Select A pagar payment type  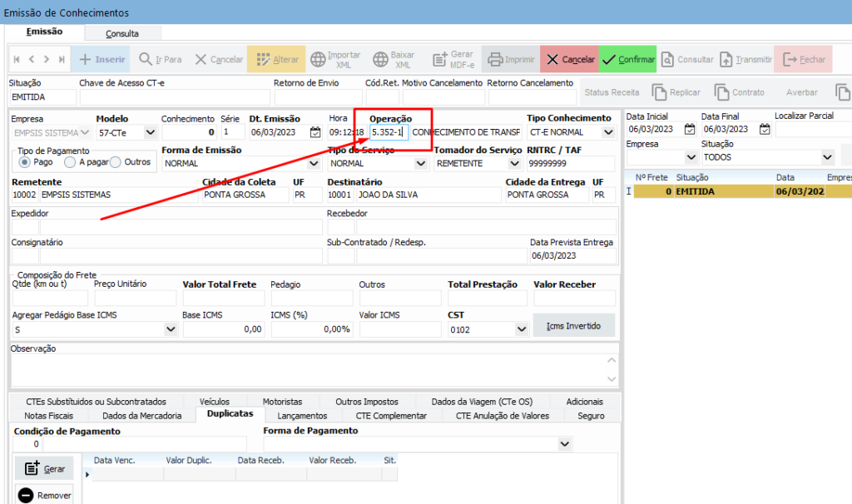(70, 162)
